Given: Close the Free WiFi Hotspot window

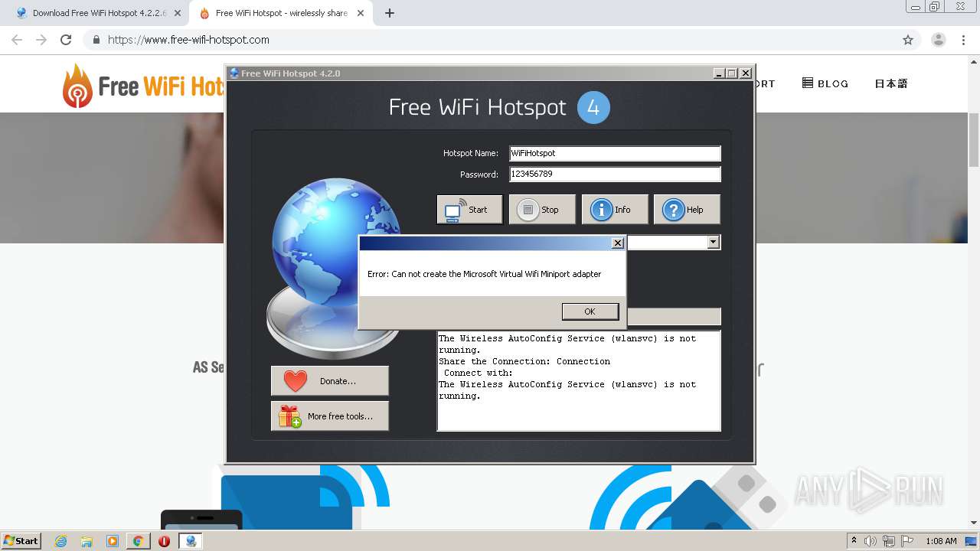Looking at the screenshot, I should pos(745,73).
